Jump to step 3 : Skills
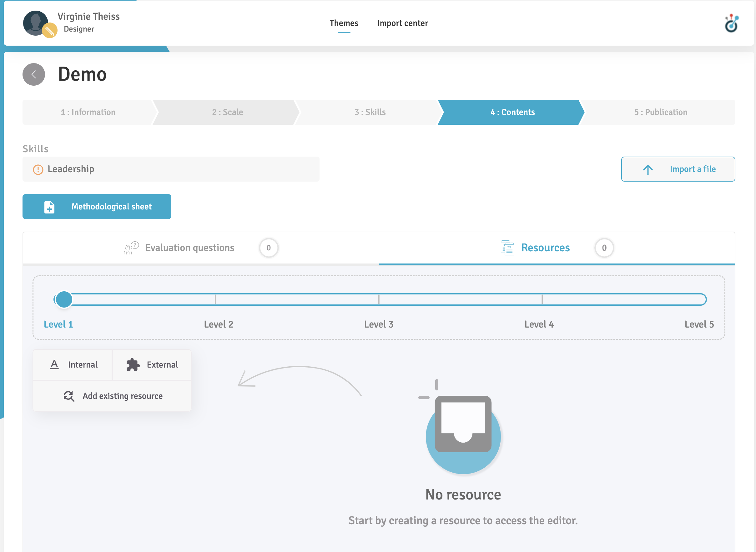The image size is (756, 552). [x=370, y=112]
